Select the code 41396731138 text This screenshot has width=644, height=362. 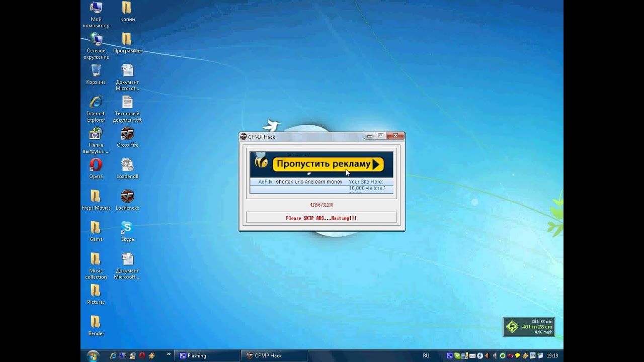click(321, 205)
